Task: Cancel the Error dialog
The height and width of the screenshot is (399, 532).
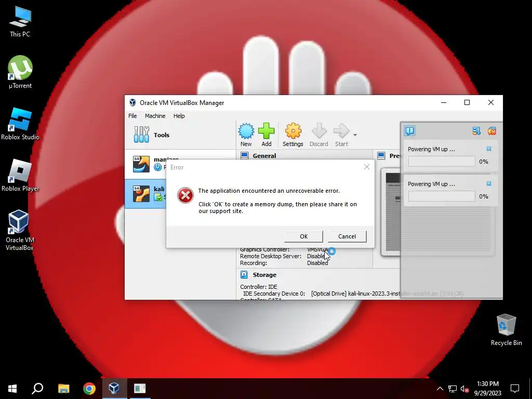Action: click(347, 236)
